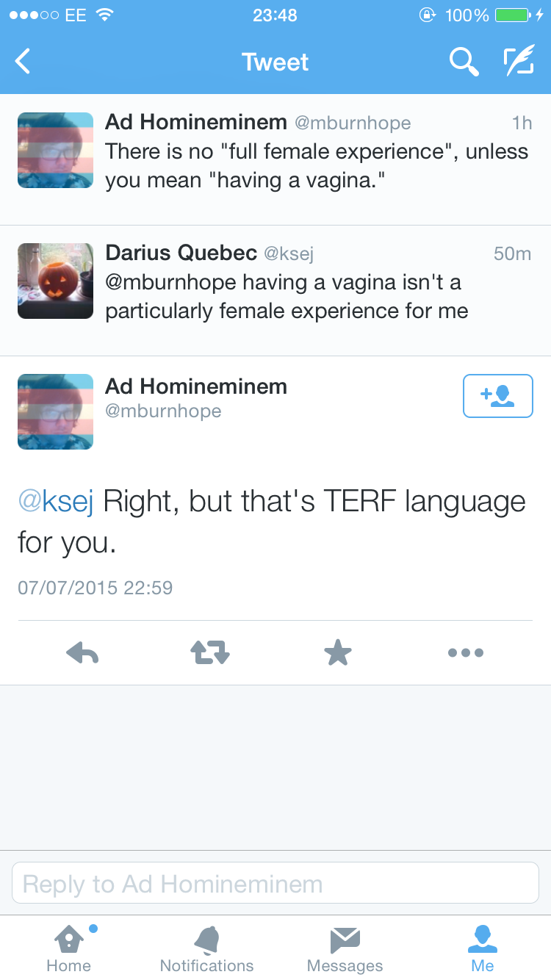
Task: Tap the Reply to Ad Homineminem field
Action: coord(275,883)
